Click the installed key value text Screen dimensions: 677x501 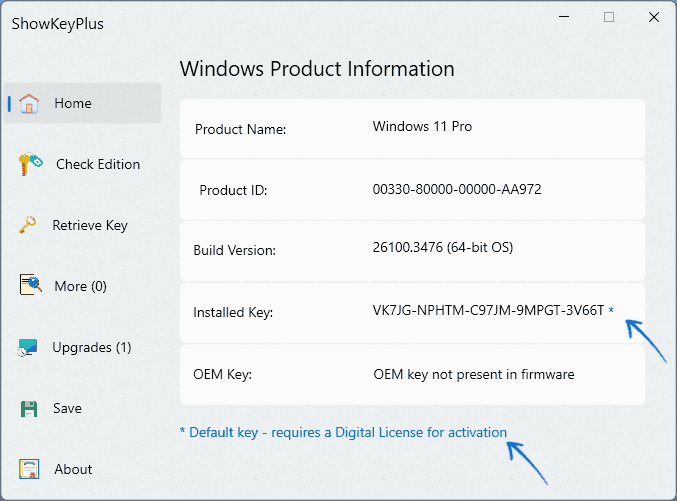point(488,311)
